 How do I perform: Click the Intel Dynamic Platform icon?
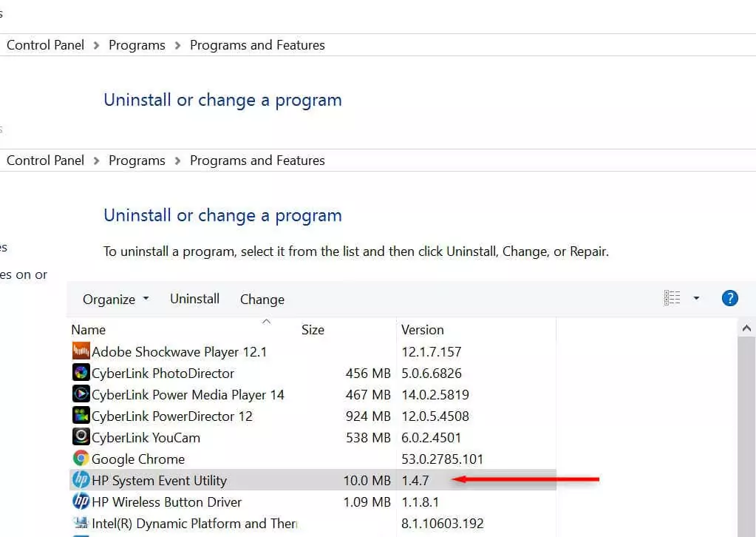click(81, 522)
